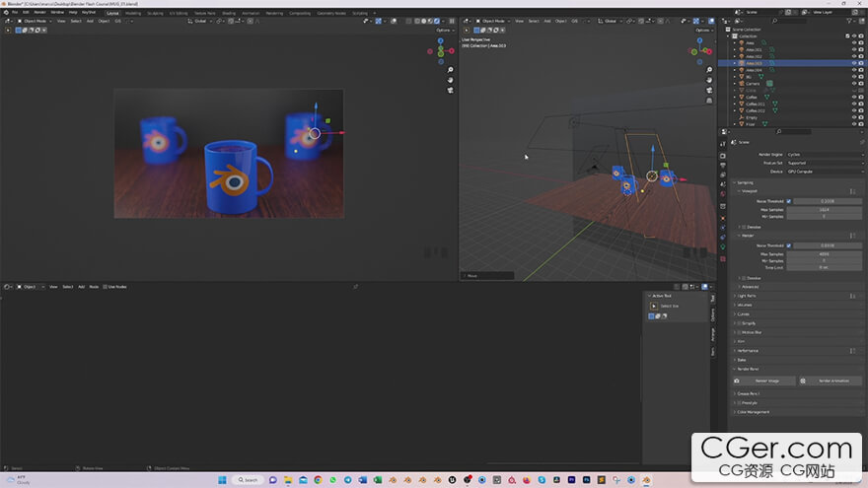
Task: Toggle camera view icon in left viewport
Action: (x=450, y=90)
